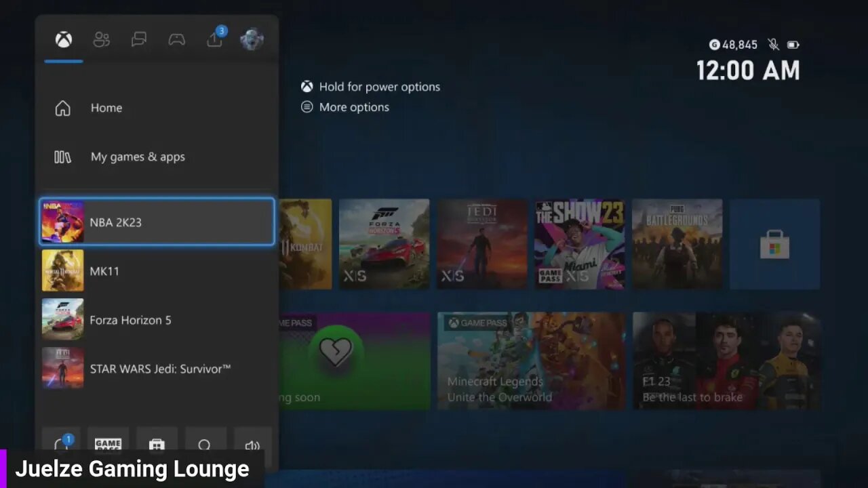Open STAR WARS Jedi: Survivor entry

coord(157,368)
